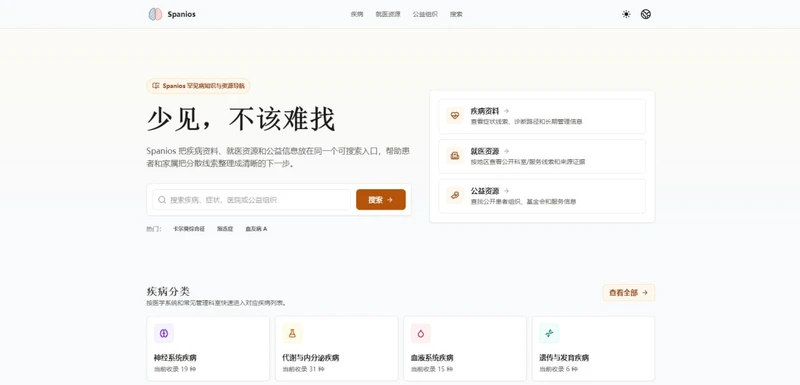Screen dimensions: 800x385
Task: Click the magnifier icon in search box
Action: pyautogui.click(x=162, y=200)
